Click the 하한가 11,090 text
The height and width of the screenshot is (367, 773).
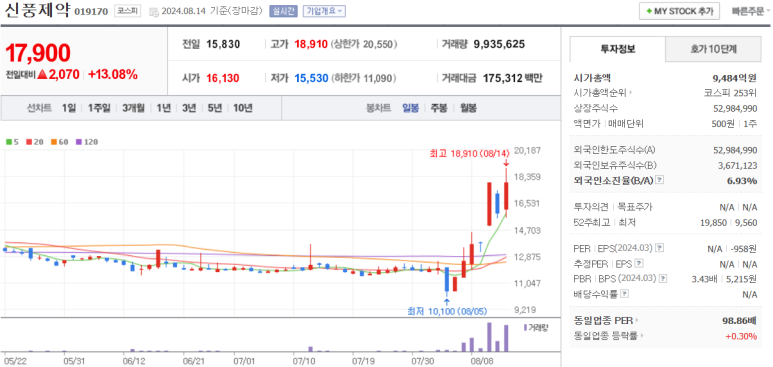364,78
